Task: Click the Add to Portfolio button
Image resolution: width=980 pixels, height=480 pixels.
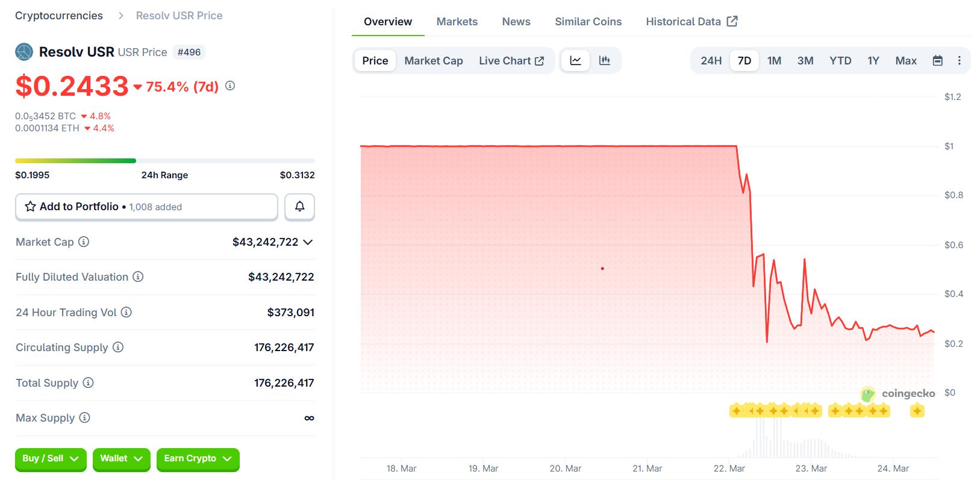Action: coord(146,207)
